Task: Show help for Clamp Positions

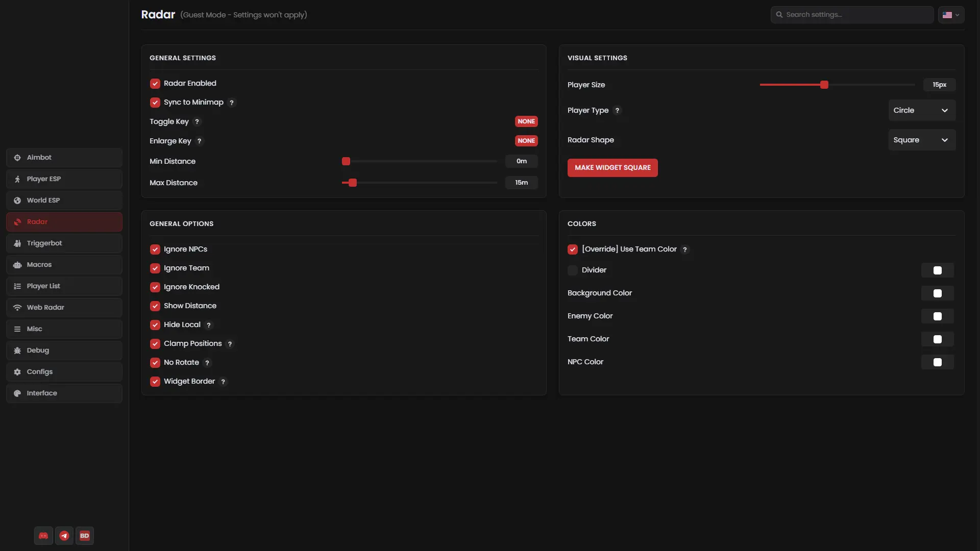Action: click(x=230, y=344)
